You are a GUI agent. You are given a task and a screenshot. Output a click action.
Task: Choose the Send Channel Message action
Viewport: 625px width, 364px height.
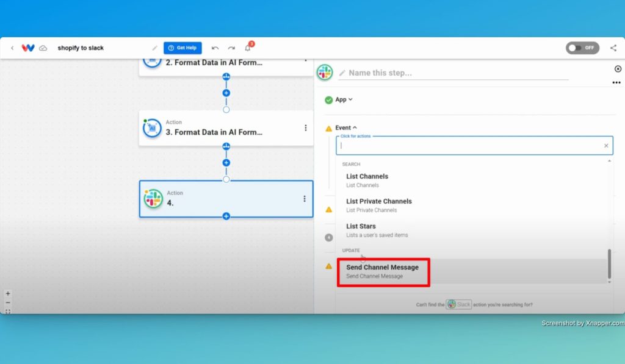472,271
